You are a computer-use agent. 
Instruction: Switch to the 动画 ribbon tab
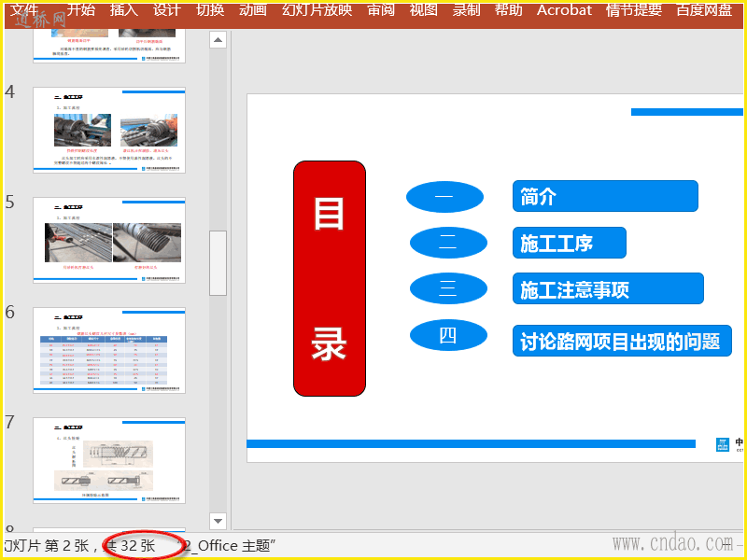click(x=252, y=9)
